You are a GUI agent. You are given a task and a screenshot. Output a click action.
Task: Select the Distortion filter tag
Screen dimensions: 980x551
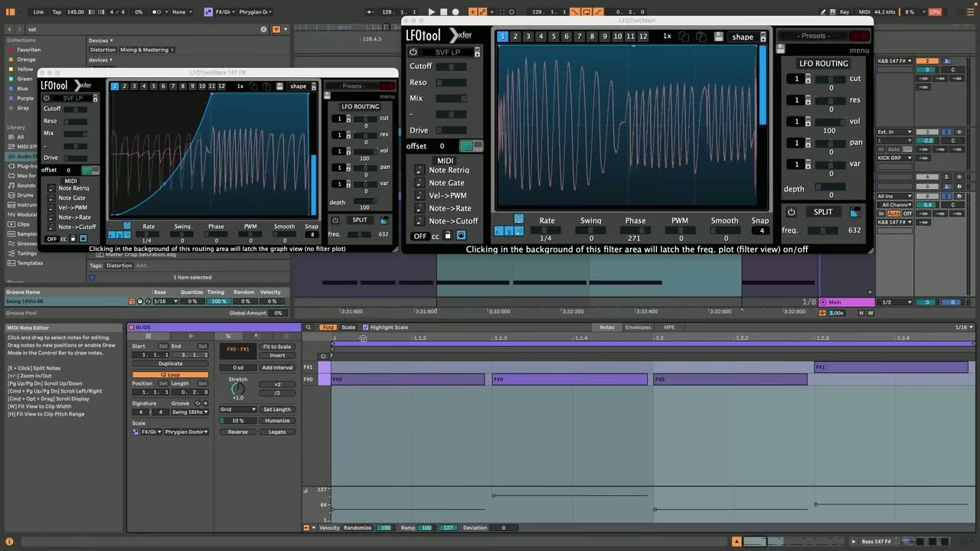[x=103, y=50]
